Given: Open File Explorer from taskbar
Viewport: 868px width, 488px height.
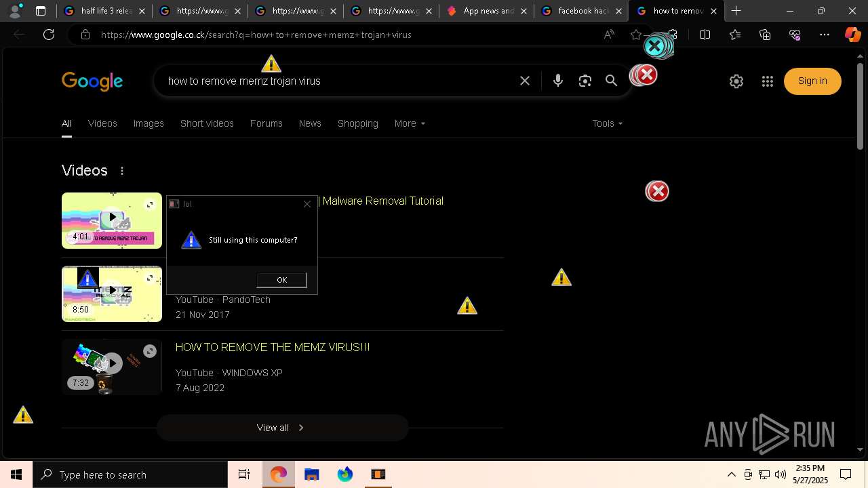Looking at the screenshot, I should click(x=311, y=474).
